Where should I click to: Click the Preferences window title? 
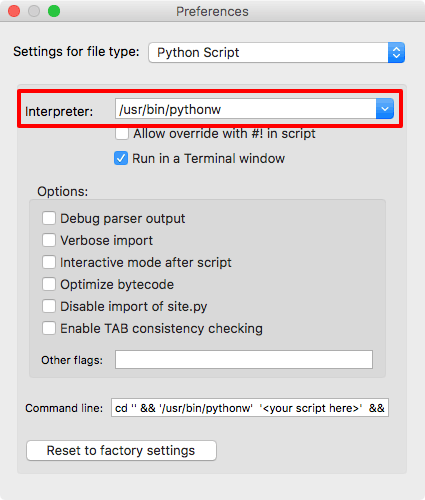212,12
